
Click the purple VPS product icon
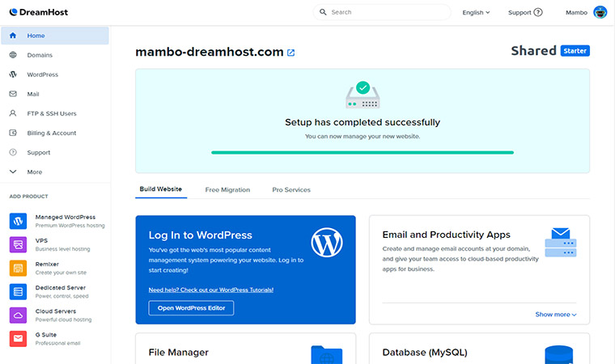pos(18,245)
